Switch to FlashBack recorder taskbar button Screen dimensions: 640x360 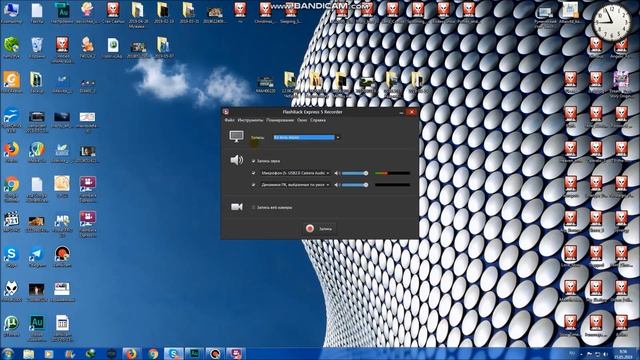[x=236, y=354]
